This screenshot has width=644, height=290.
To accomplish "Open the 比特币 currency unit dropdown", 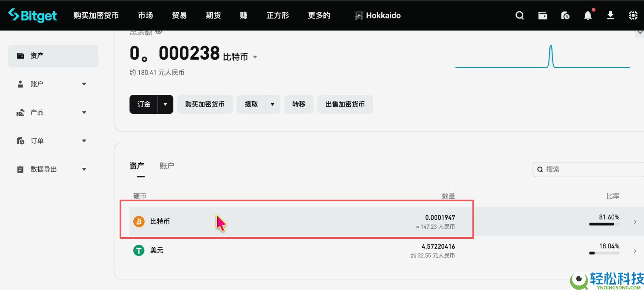I will click(255, 57).
